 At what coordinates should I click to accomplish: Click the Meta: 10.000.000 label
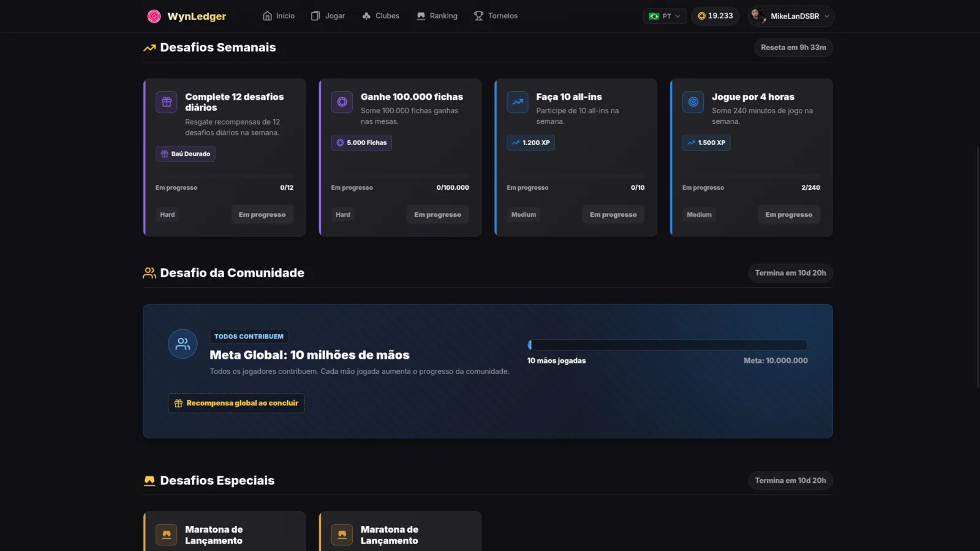pos(775,361)
